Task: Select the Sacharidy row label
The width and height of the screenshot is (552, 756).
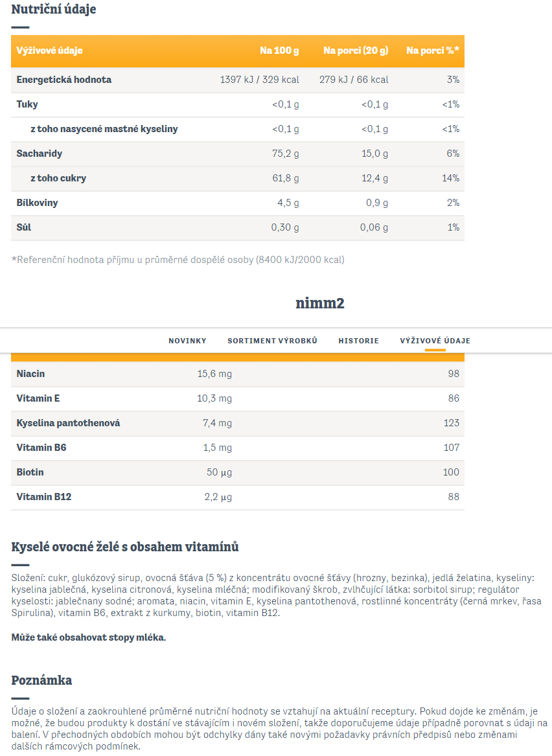Action: 39,154
